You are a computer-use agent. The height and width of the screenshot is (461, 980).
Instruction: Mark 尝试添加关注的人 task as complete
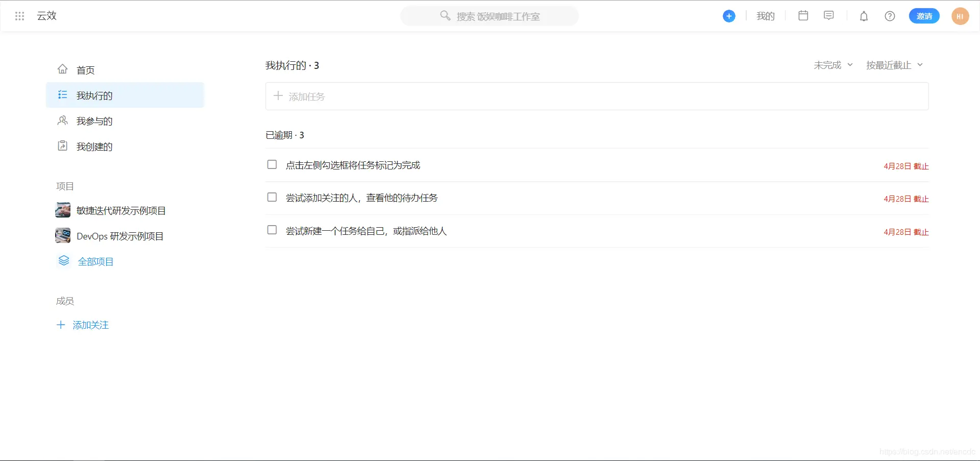(x=272, y=197)
